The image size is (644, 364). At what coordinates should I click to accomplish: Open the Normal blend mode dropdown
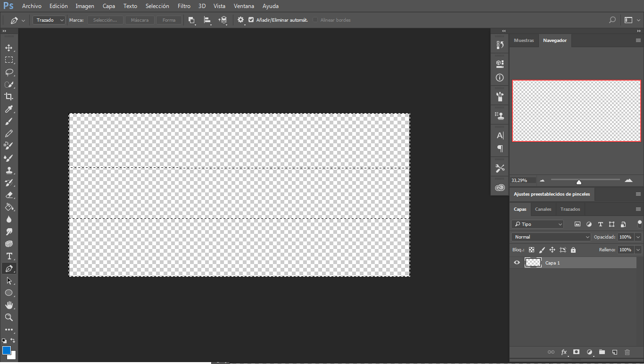(551, 237)
